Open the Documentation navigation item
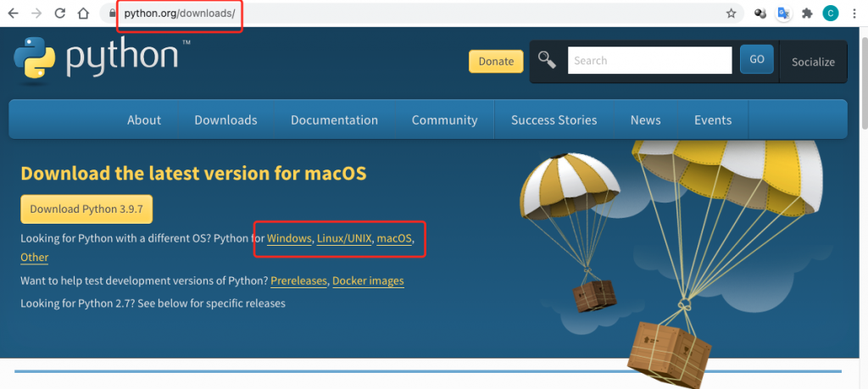 [x=334, y=120]
